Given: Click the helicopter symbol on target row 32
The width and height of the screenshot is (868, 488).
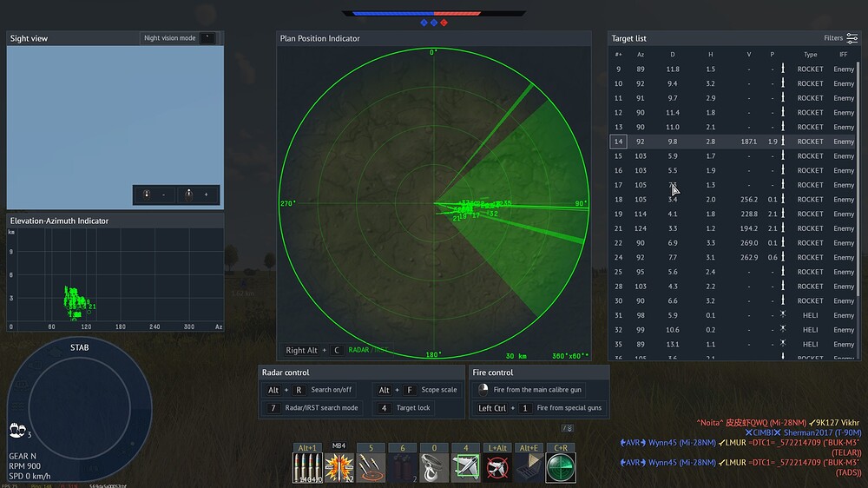Looking at the screenshot, I should point(783,329).
